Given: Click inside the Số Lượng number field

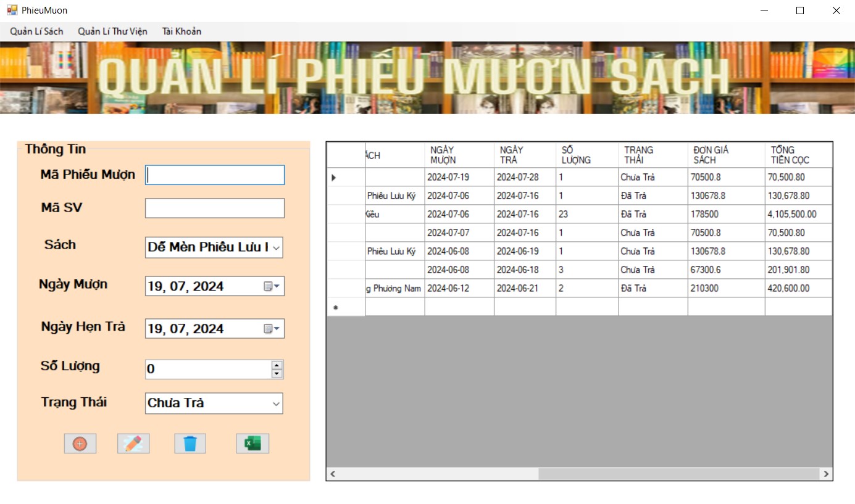Looking at the screenshot, I should pos(208,370).
